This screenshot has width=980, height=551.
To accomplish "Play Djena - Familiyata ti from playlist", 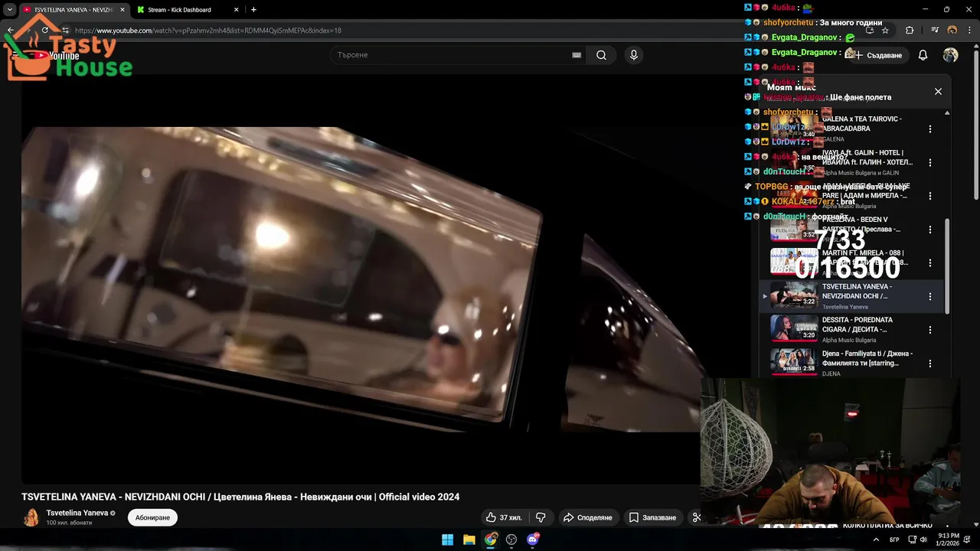I will pos(867,358).
